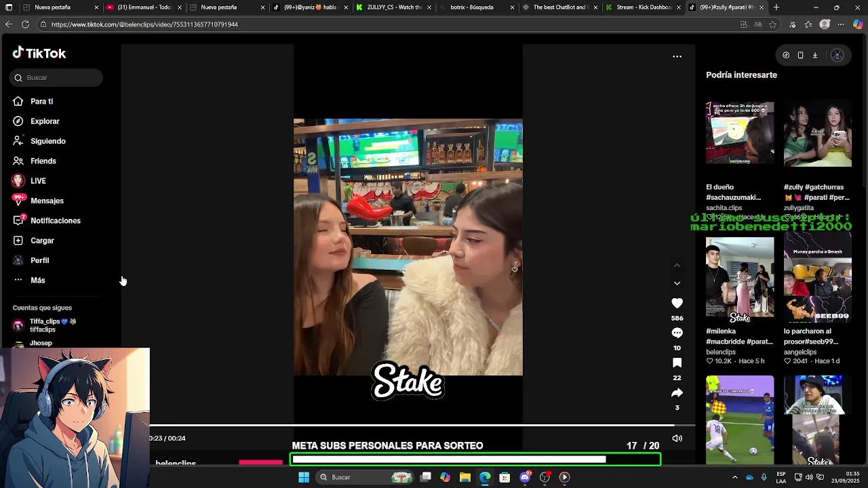868x488 pixels.
Task: Open the #milenka #macbridde video thumbnail
Action: tap(740, 279)
